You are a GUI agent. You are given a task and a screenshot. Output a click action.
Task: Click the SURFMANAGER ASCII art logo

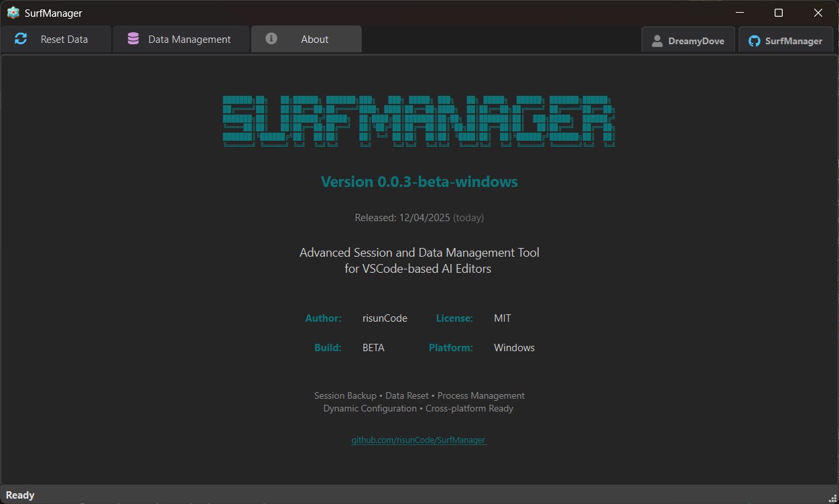click(x=419, y=121)
